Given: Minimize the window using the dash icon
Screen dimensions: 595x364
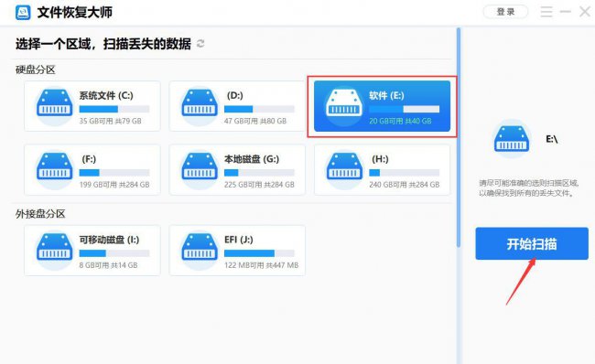Looking at the screenshot, I should tap(566, 12).
